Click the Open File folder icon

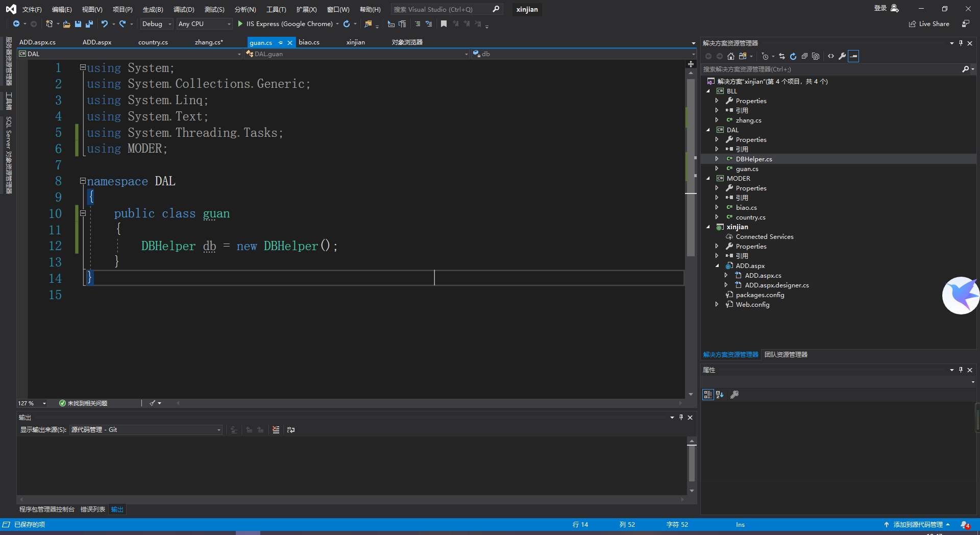[66, 24]
